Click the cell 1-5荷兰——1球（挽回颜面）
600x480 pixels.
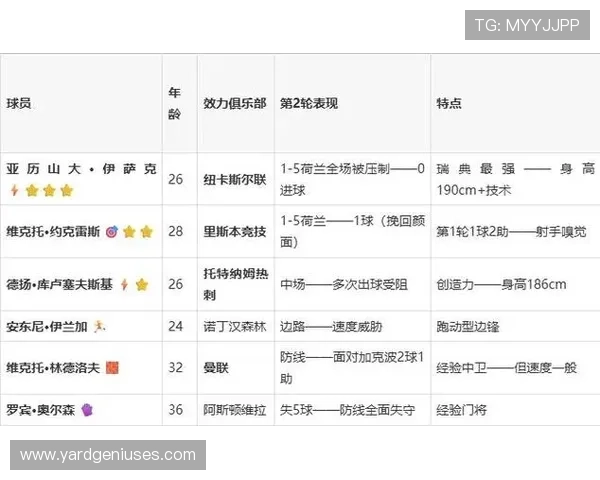352,232
